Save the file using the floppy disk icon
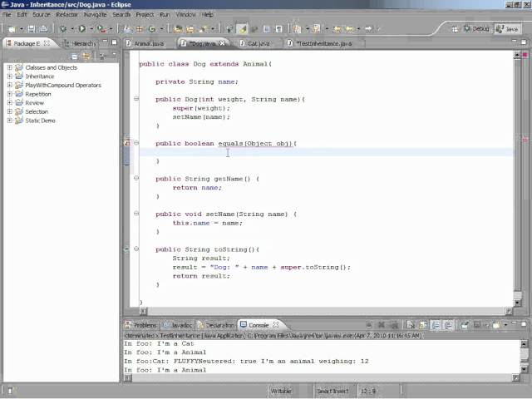This screenshot has height=399, width=532. (32, 29)
